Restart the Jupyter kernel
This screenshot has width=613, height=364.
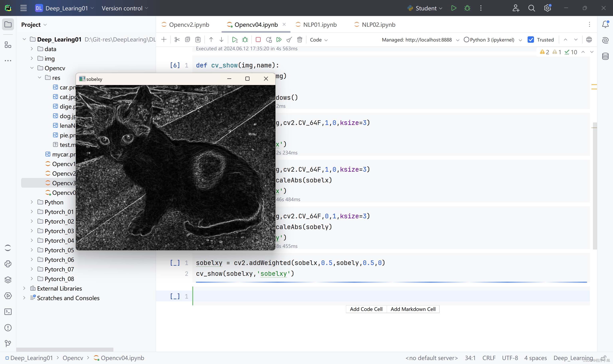point(269,40)
